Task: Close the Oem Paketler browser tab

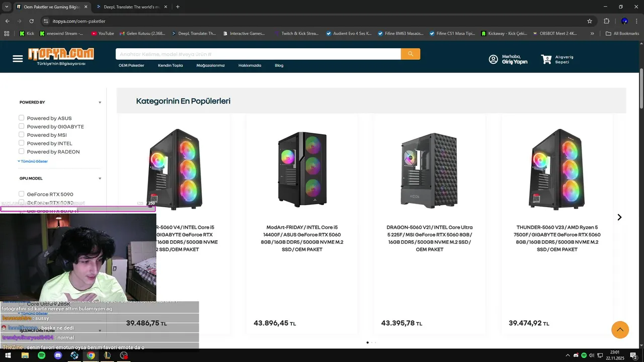Action: [x=86, y=7]
